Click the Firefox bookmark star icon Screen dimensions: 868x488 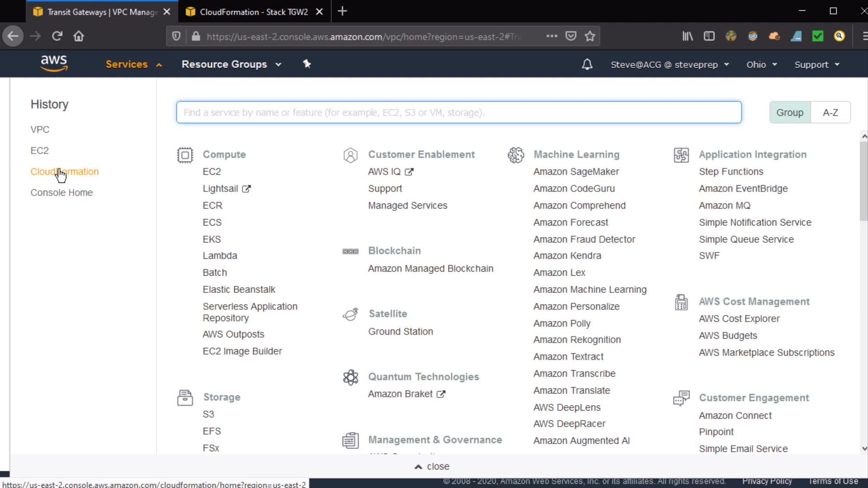(590, 36)
